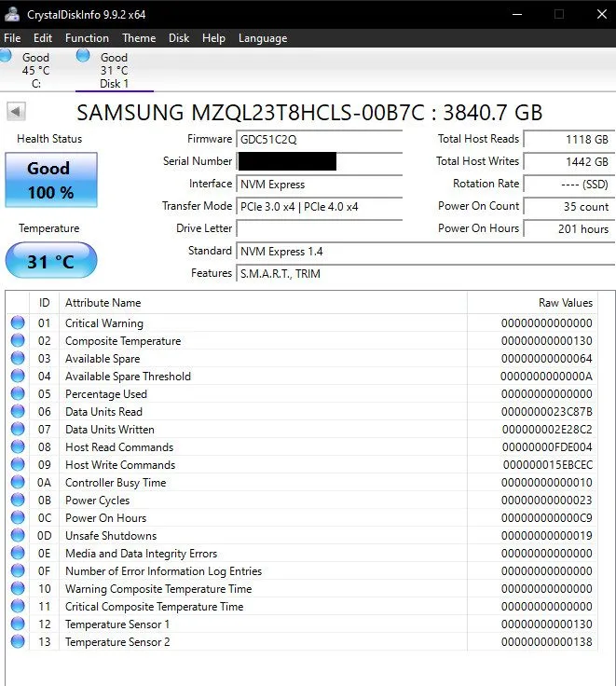Click Power On Count value 35 count

pyautogui.click(x=568, y=207)
